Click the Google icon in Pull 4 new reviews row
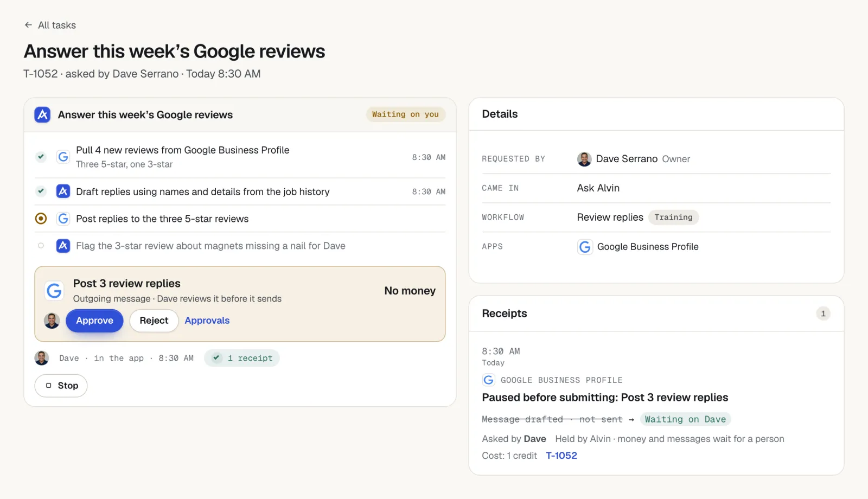868x499 pixels. click(x=63, y=157)
